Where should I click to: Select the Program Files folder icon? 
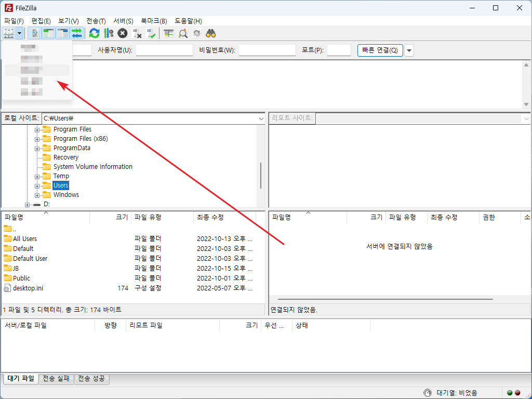pos(47,129)
